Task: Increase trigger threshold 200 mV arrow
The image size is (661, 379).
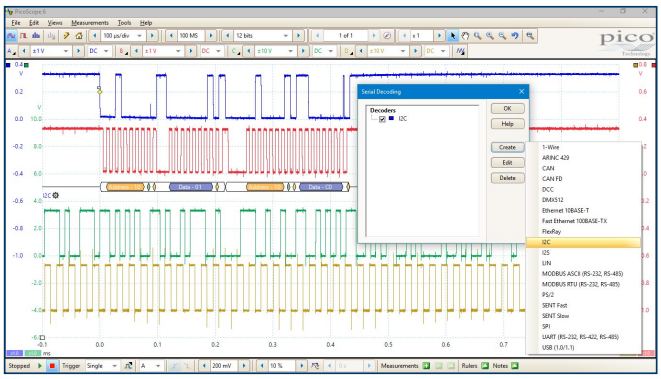Action: (244, 366)
